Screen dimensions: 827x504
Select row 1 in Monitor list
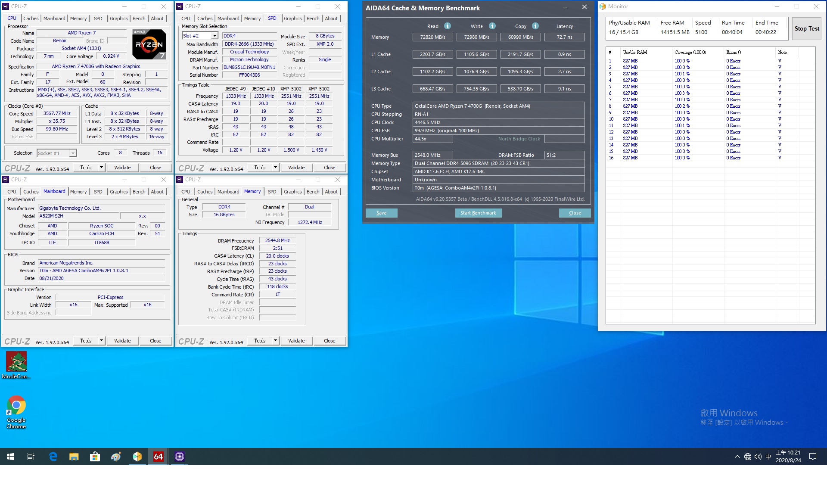710,61
